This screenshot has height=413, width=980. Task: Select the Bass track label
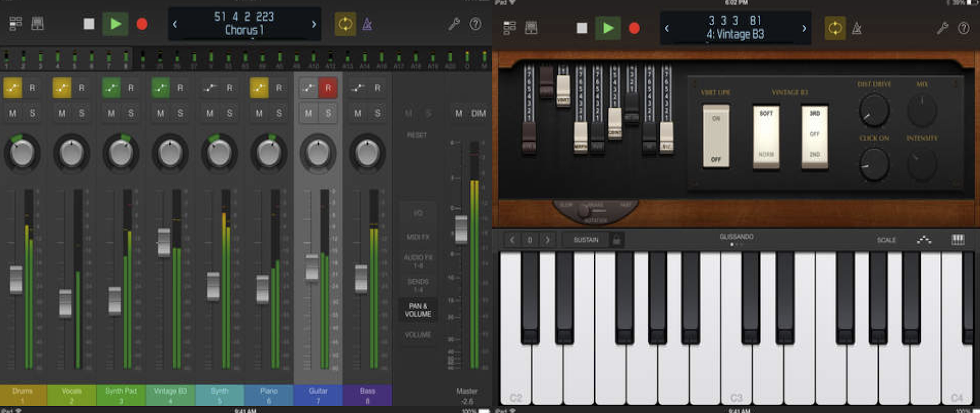coord(367,395)
